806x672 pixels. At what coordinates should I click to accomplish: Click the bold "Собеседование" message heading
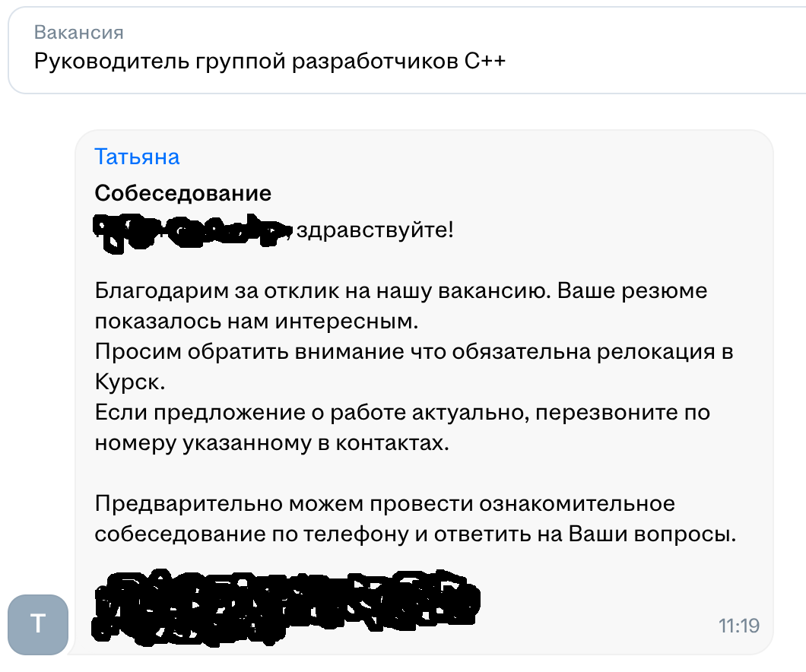pyautogui.click(x=182, y=193)
